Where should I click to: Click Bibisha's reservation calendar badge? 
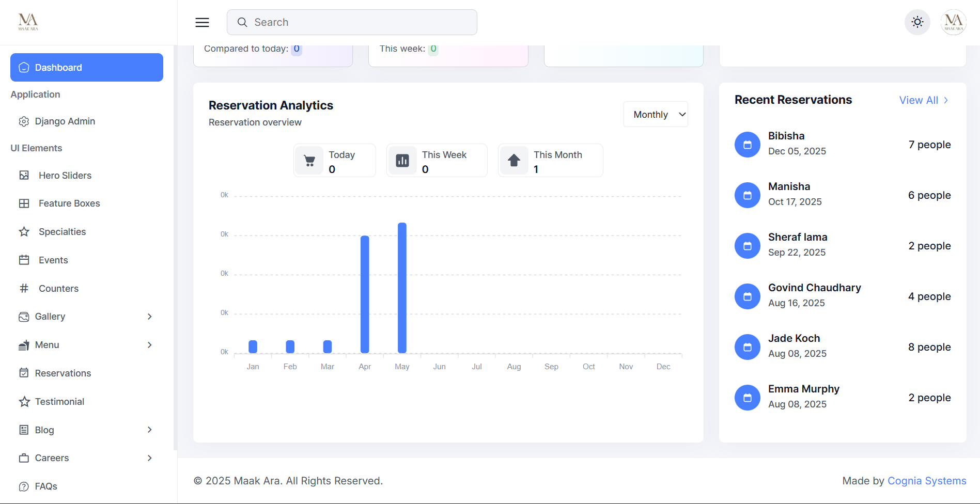coord(747,145)
